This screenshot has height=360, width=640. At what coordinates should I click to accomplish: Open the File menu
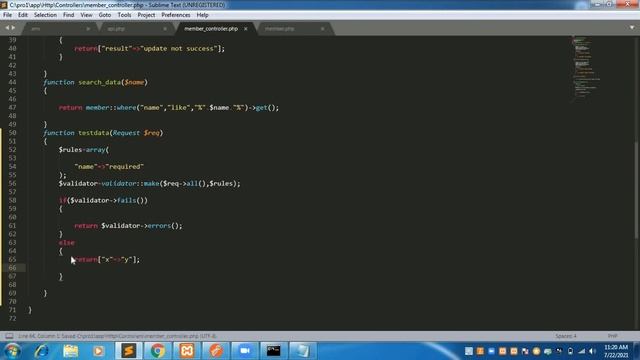coord(7,15)
